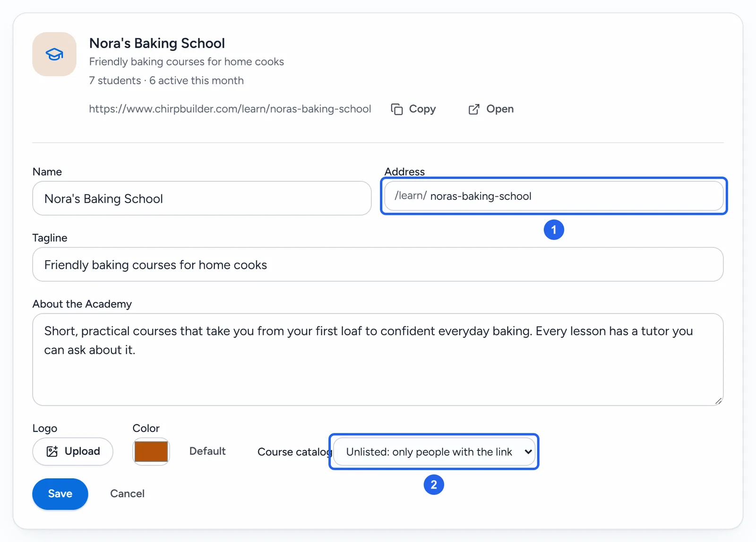Click the '/learn/' prefix in Address field
Image resolution: width=756 pixels, height=542 pixels.
point(411,196)
